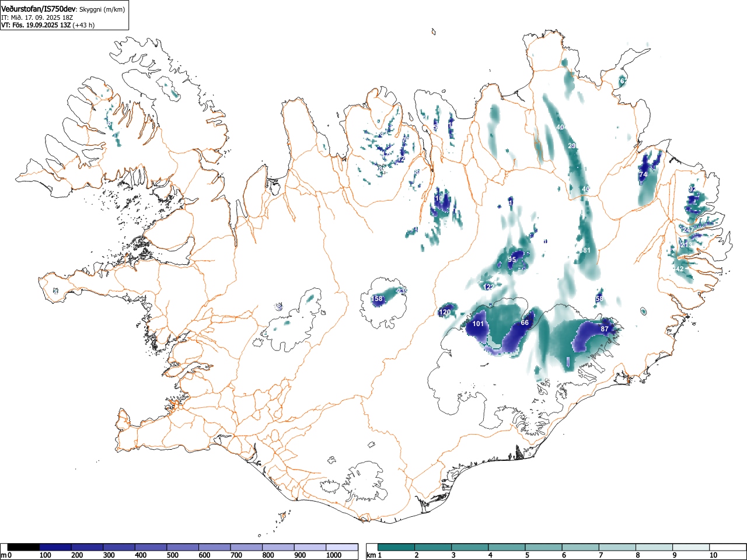The height and width of the screenshot is (560, 747).
Task: Click the 81 visibility value on the map
Action: coord(587,250)
